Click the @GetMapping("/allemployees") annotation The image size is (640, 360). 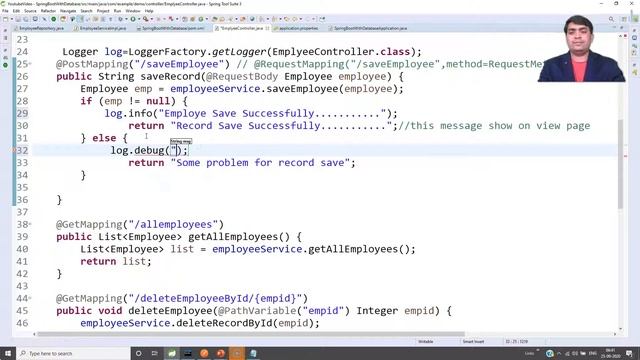(140, 224)
